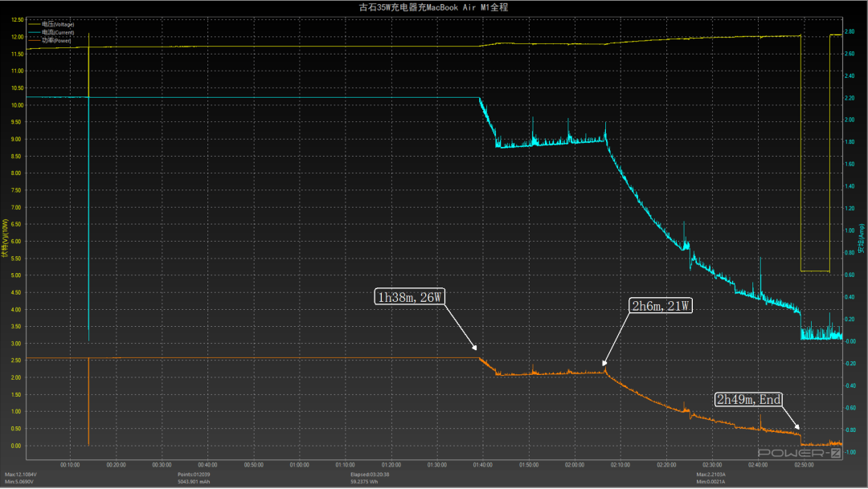The image size is (868, 489).
Task: Click the Elapsed:03:20:38 status value
Action: click(370, 475)
